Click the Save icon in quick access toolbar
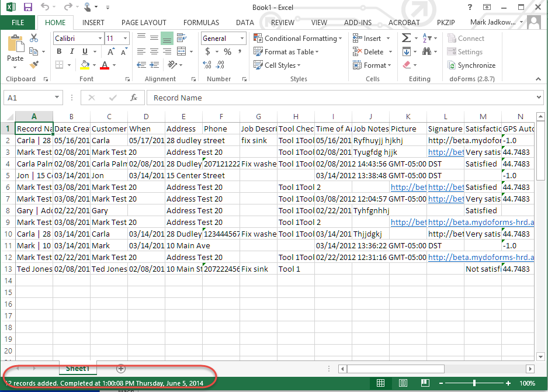Viewport: 548px width, 392px height. point(27,7)
